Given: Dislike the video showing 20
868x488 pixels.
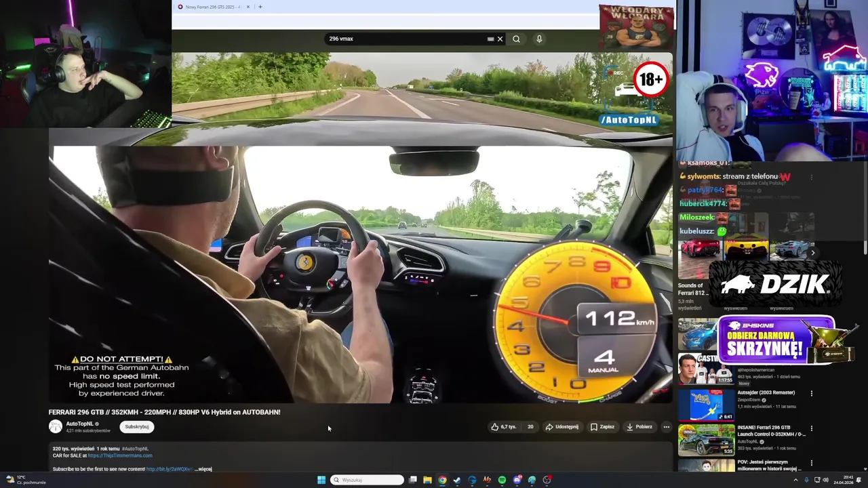Looking at the screenshot, I should tap(530, 427).
